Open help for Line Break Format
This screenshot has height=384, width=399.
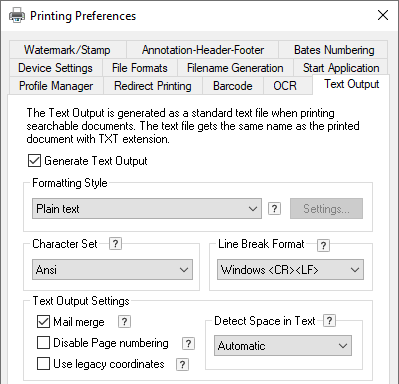323,245
